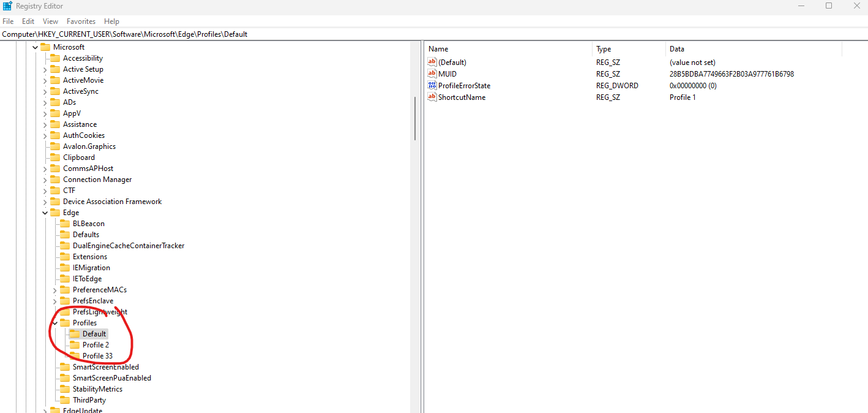The image size is (868, 413).
Task: Click the (Default) value's ab icon
Action: tap(432, 62)
